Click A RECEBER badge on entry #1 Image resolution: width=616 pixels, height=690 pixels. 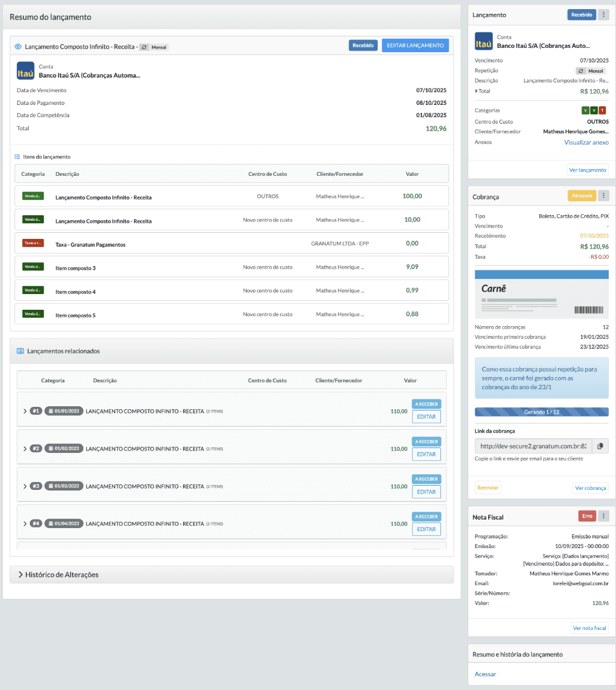click(x=426, y=404)
